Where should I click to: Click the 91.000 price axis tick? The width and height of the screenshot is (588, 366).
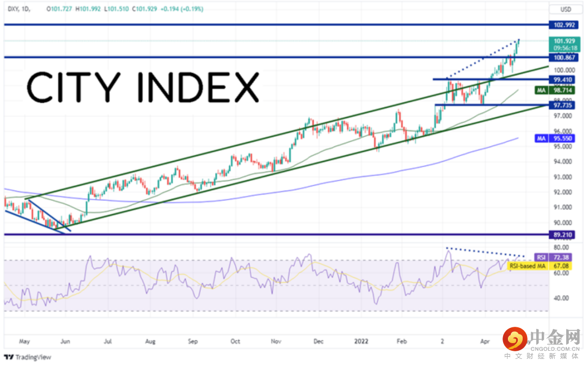pos(562,207)
